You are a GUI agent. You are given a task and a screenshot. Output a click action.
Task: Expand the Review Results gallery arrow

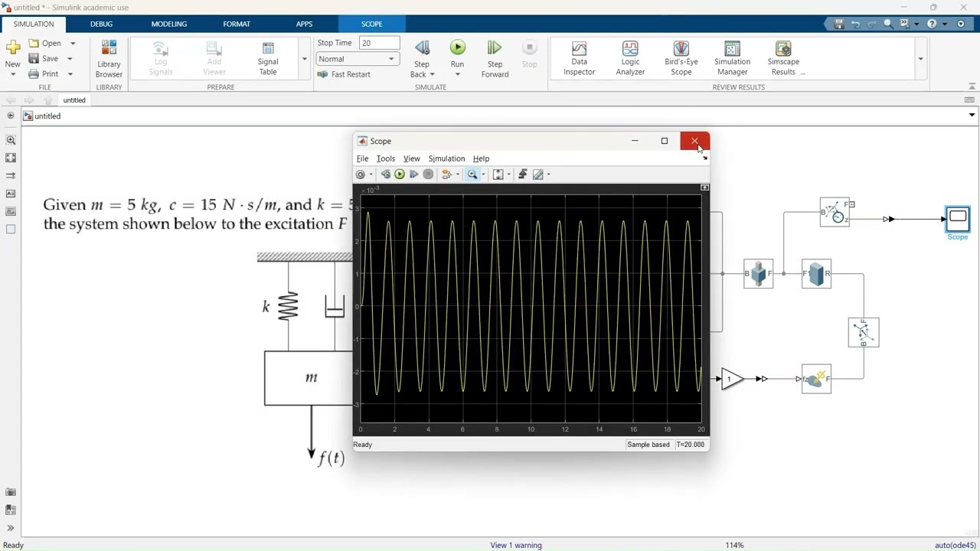click(920, 59)
